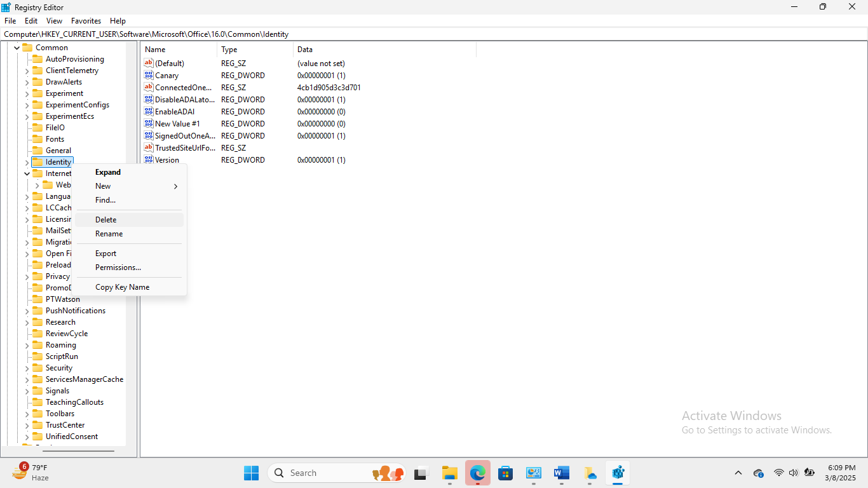This screenshot has height=488, width=868.
Task: Select Copy Key Name option
Action: (129, 287)
